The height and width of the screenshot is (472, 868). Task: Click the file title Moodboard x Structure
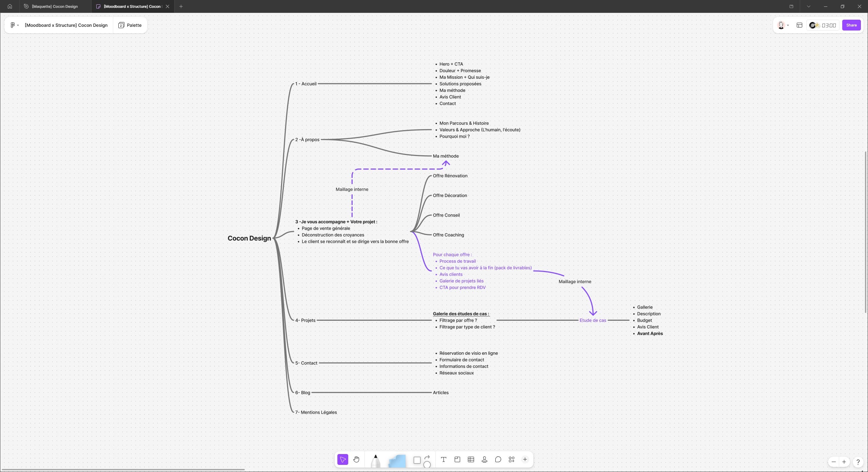[x=66, y=25]
